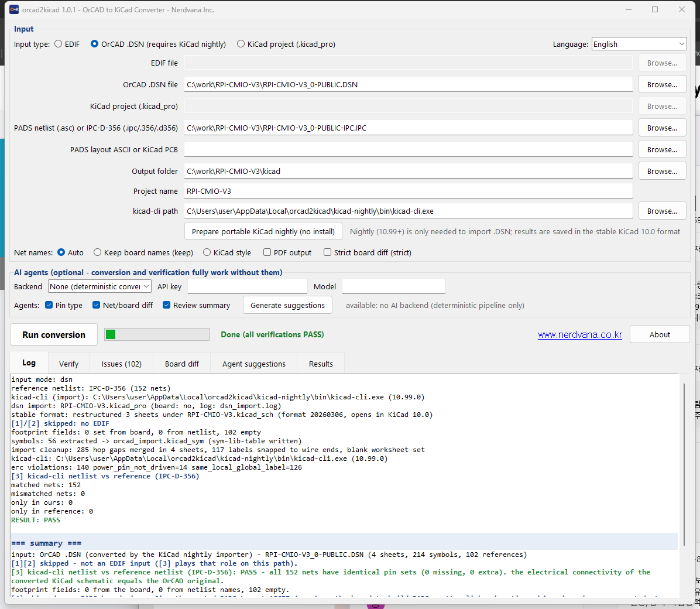The height and width of the screenshot is (609, 700).
Task: Show the Verify tab
Action: click(x=68, y=364)
